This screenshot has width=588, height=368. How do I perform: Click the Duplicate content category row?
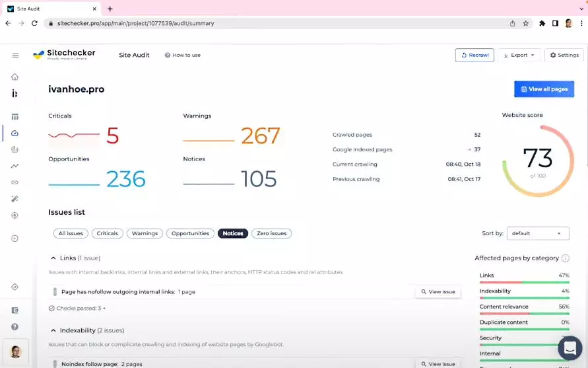point(524,325)
